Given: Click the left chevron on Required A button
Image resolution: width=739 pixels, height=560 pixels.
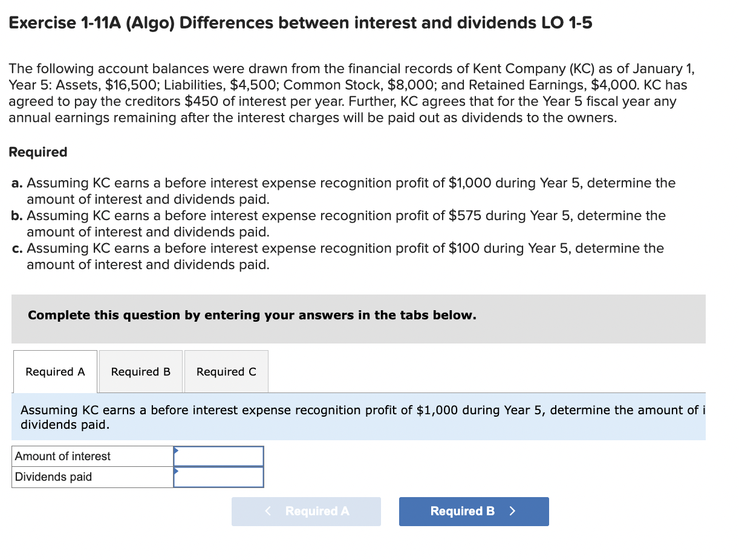Looking at the screenshot, I should (x=268, y=511).
